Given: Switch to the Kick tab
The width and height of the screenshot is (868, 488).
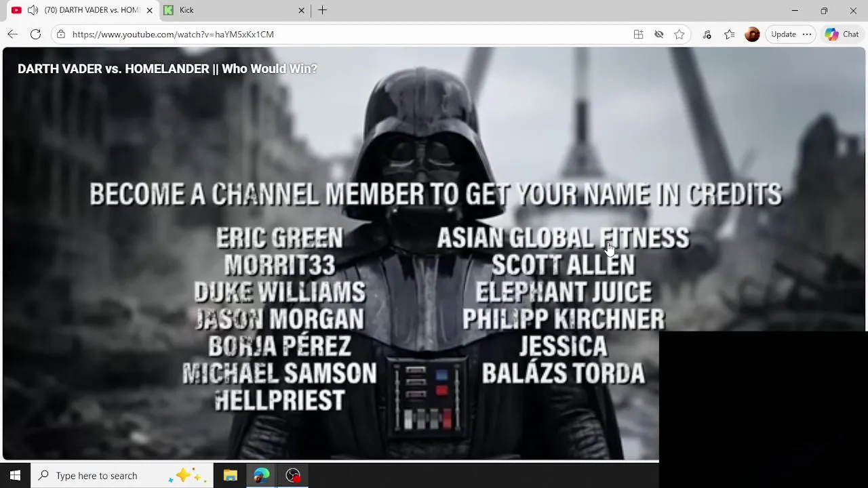Looking at the screenshot, I should pos(235,10).
